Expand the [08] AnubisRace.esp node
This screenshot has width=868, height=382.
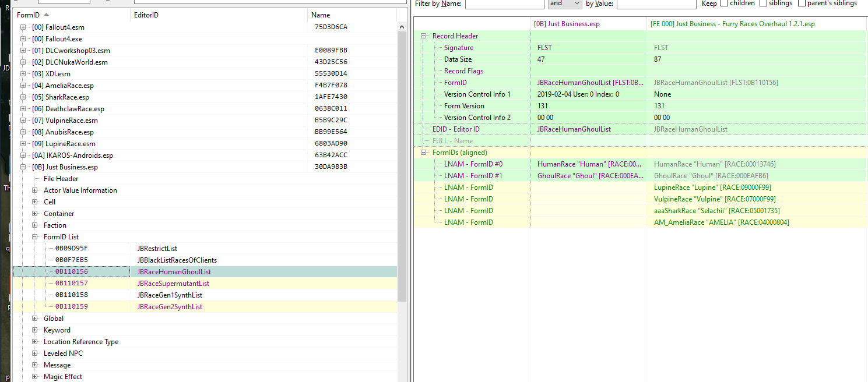(23, 132)
